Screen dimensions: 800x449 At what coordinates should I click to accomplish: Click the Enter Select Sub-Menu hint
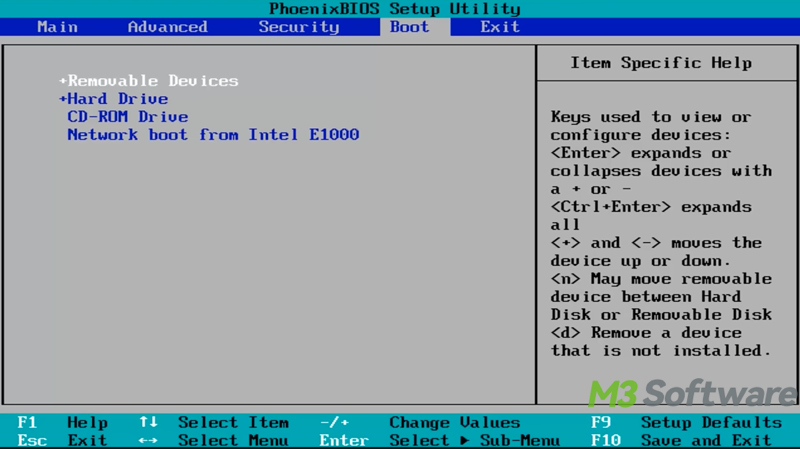tap(438, 440)
